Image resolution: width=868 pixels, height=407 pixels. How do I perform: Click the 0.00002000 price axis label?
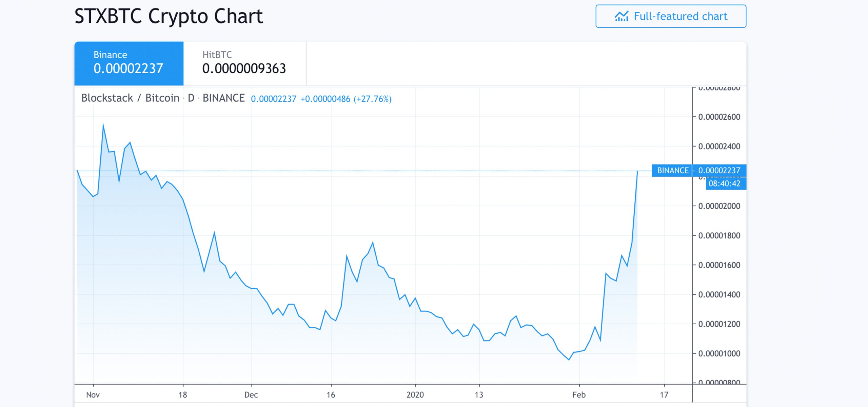point(719,206)
